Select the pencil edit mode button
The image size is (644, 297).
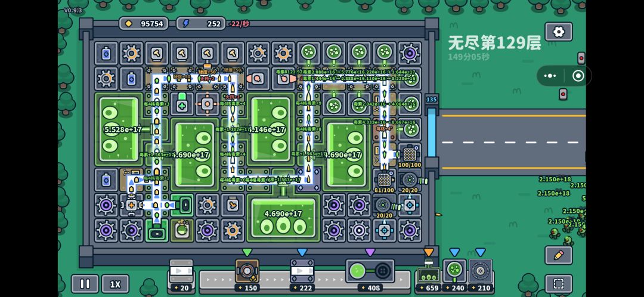pos(559,255)
